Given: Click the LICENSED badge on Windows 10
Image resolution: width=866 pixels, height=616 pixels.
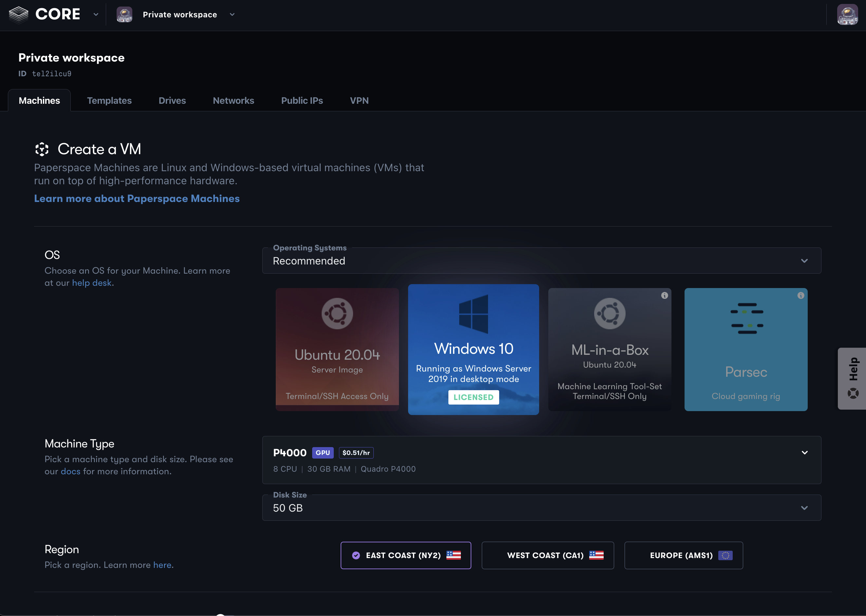Looking at the screenshot, I should (473, 397).
